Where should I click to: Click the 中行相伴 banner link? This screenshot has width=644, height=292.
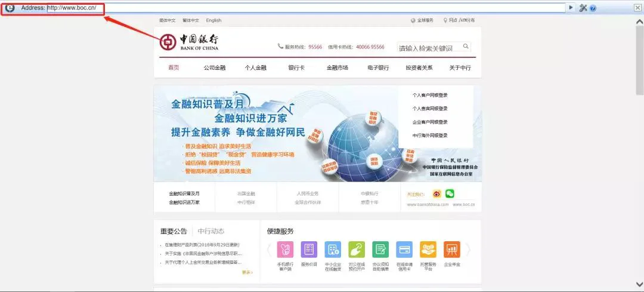(246, 202)
